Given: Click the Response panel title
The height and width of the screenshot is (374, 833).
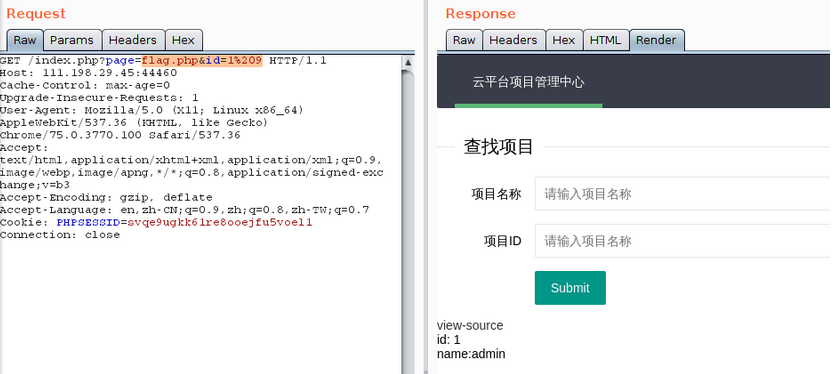Looking at the screenshot, I should 481,14.
